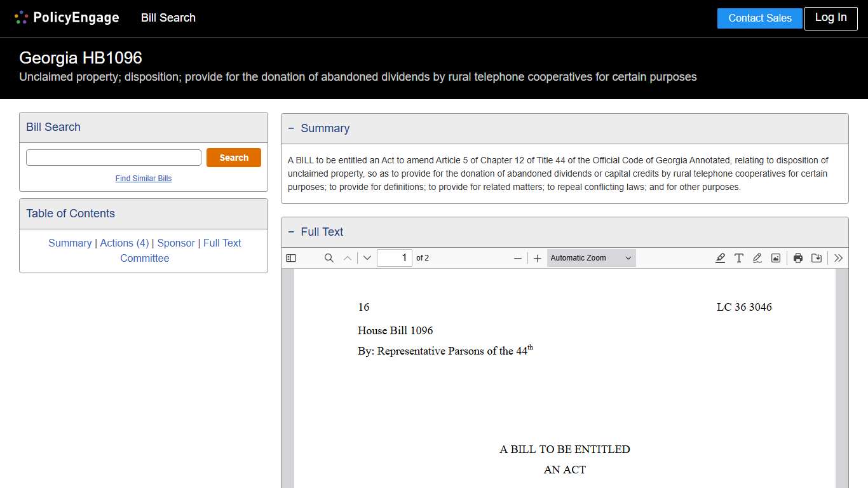The height and width of the screenshot is (488, 868).
Task: Select the draw ink tool
Action: pos(757,258)
